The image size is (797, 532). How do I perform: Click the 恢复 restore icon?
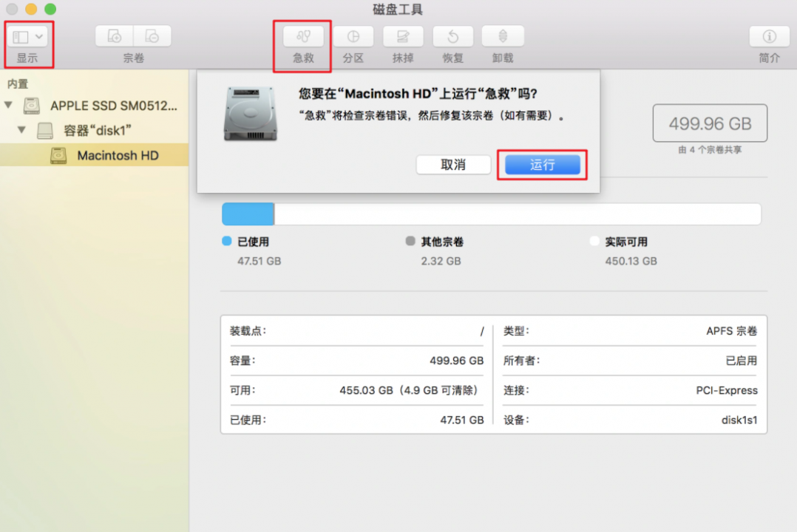(453, 36)
